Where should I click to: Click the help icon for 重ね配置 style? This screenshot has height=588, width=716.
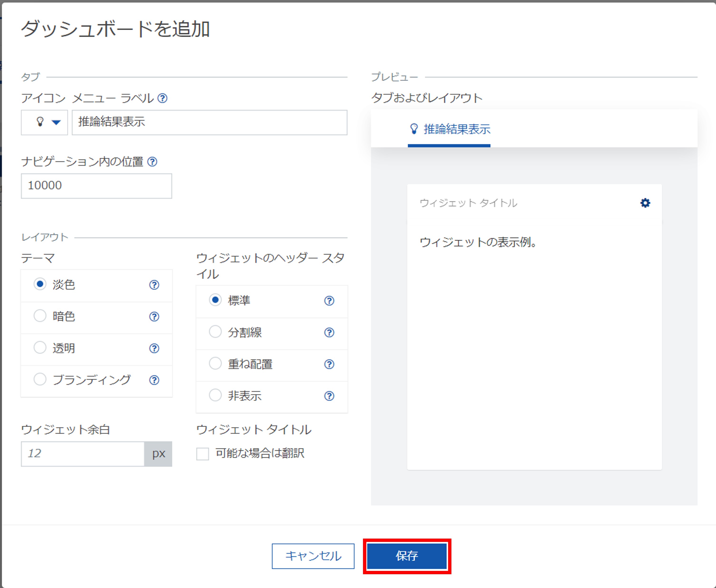click(x=329, y=364)
